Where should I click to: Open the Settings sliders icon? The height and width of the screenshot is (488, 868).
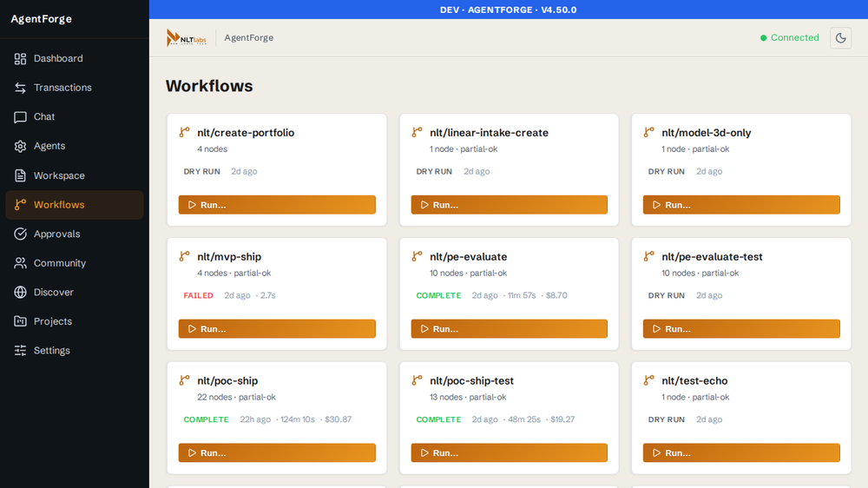pyautogui.click(x=21, y=351)
